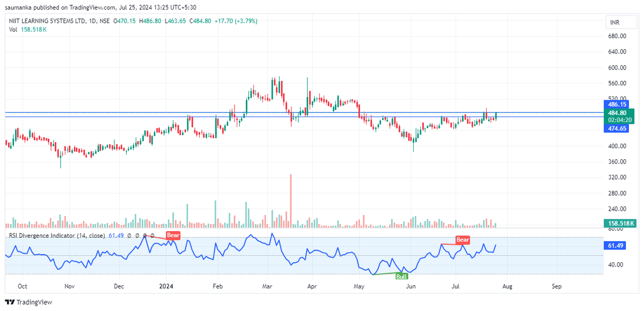Viewport: 644px width, 311px height.
Task: Click the 486.15 price line label
Action: [x=618, y=104]
